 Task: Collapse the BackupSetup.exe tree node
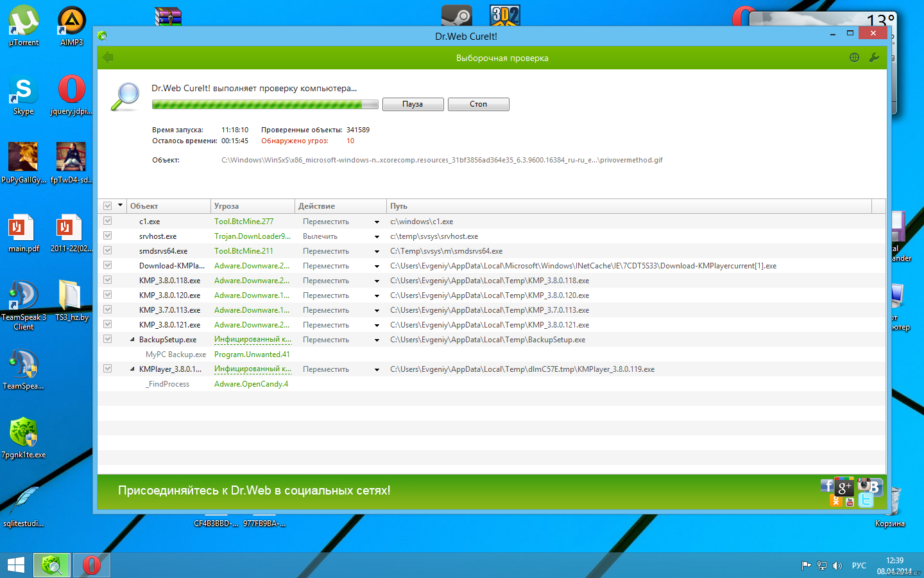click(132, 340)
